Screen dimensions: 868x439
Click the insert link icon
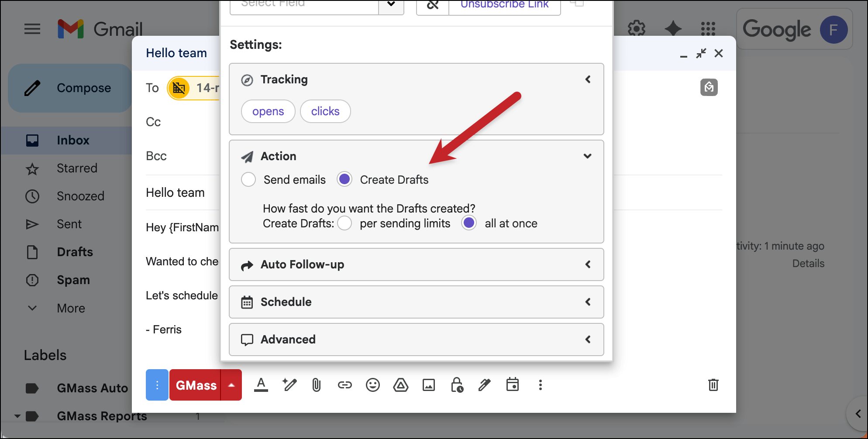tap(344, 385)
